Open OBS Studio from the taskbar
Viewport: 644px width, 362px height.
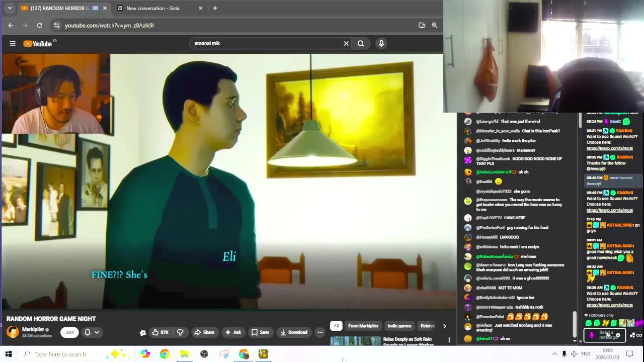(x=204, y=354)
